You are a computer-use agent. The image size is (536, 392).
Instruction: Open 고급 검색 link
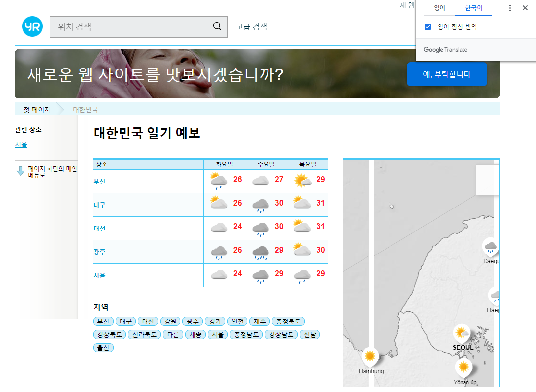(252, 26)
